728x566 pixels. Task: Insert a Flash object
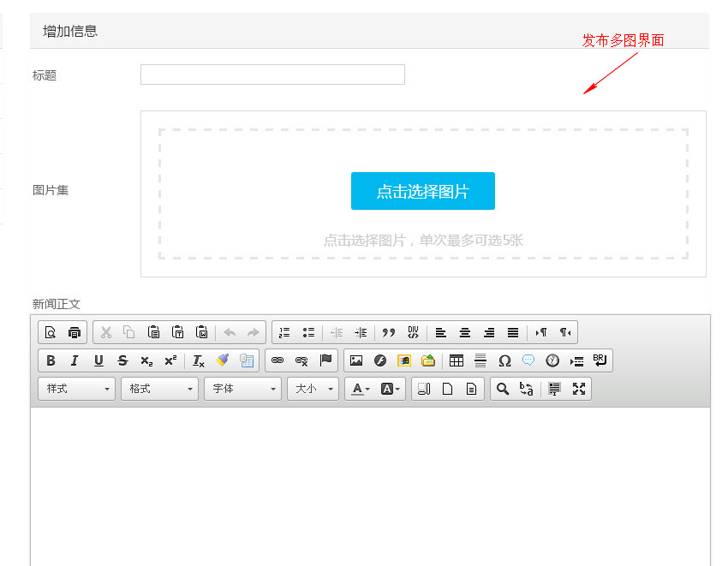point(380,360)
